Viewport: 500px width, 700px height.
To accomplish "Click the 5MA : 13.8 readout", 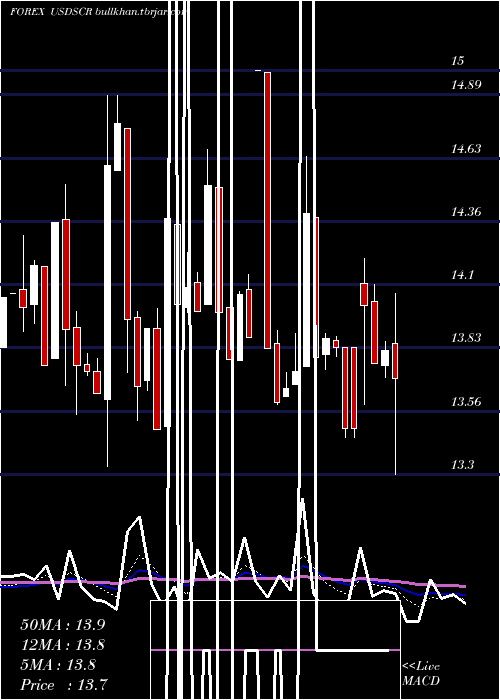I will click(x=58, y=665).
